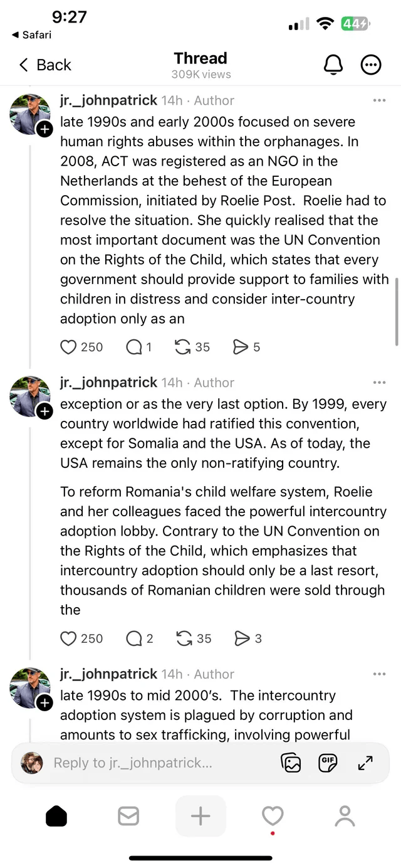Share the first post via send icon
Viewport: 401px width, 868px height.
point(241,347)
